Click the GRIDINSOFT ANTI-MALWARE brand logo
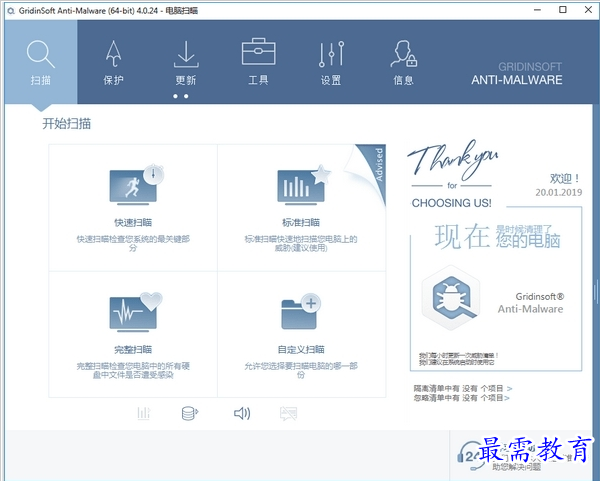Screen dimensions: 600x481 point(517,73)
